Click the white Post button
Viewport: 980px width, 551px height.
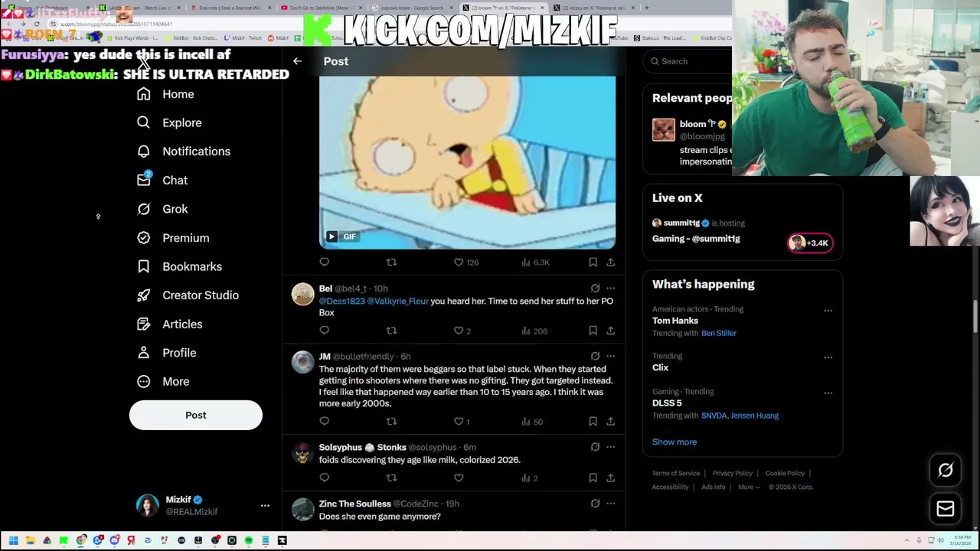pyautogui.click(x=195, y=415)
